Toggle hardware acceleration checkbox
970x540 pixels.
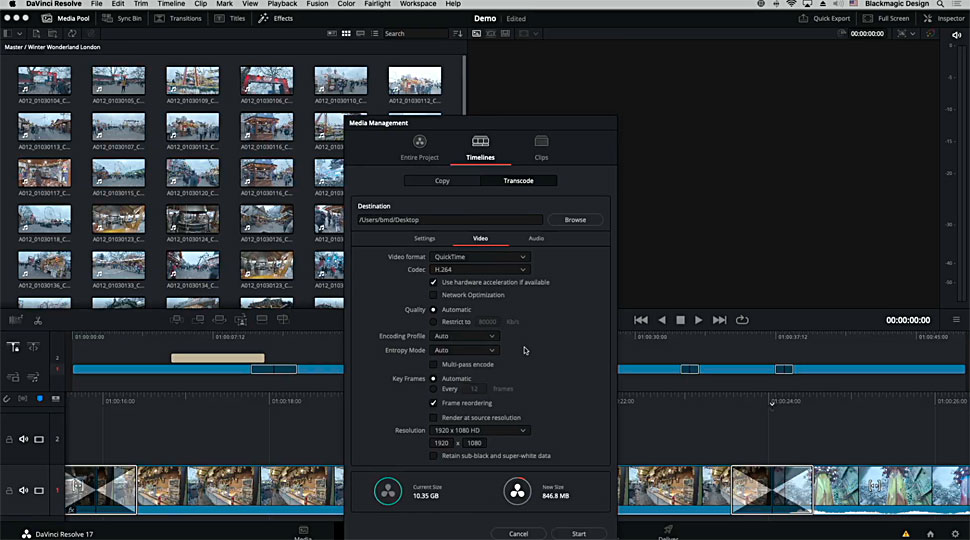tap(433, 282)
